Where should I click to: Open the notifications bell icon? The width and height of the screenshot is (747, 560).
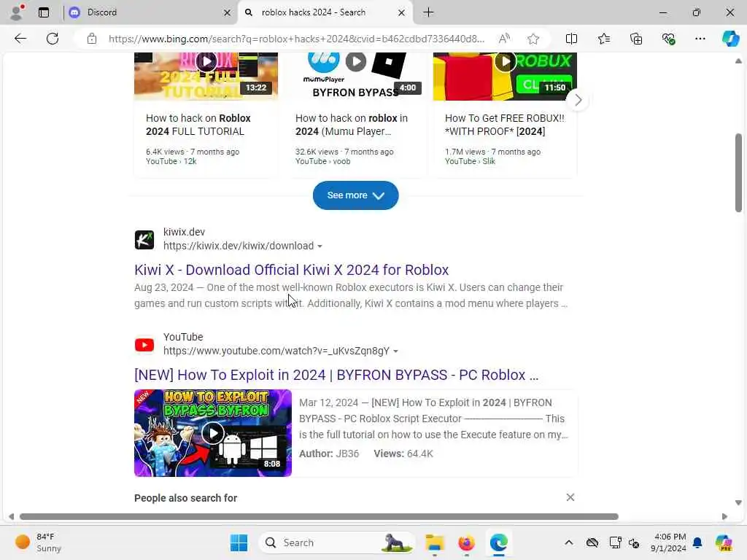point(697,542)
